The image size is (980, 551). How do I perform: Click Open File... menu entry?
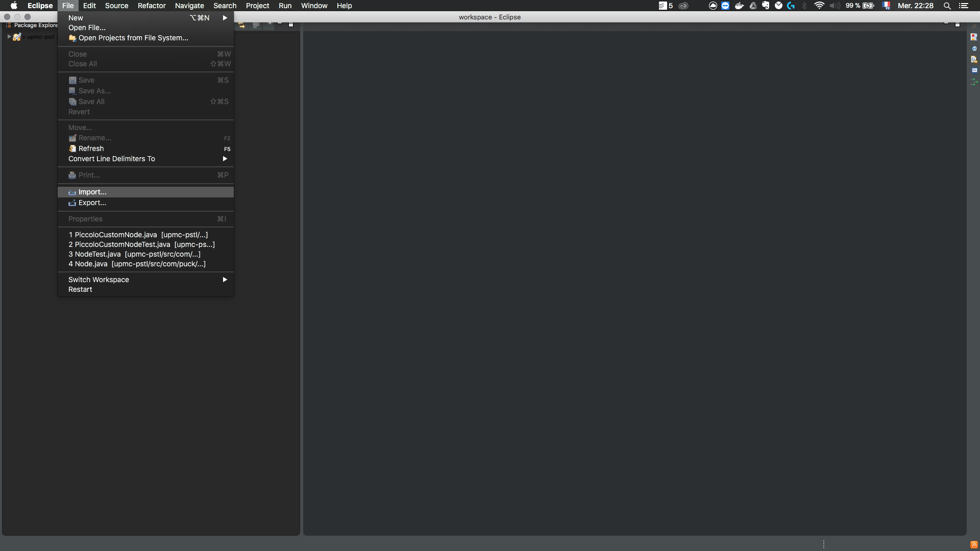click(145, 28)
